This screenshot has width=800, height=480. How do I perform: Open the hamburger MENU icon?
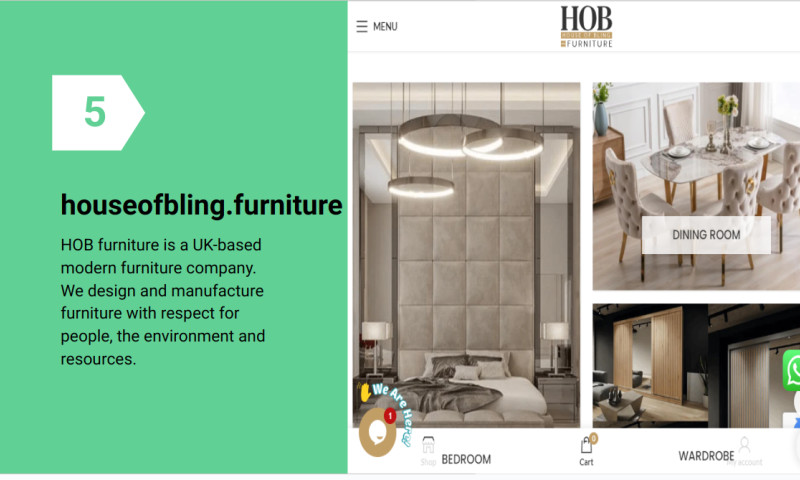coord(362,27)
